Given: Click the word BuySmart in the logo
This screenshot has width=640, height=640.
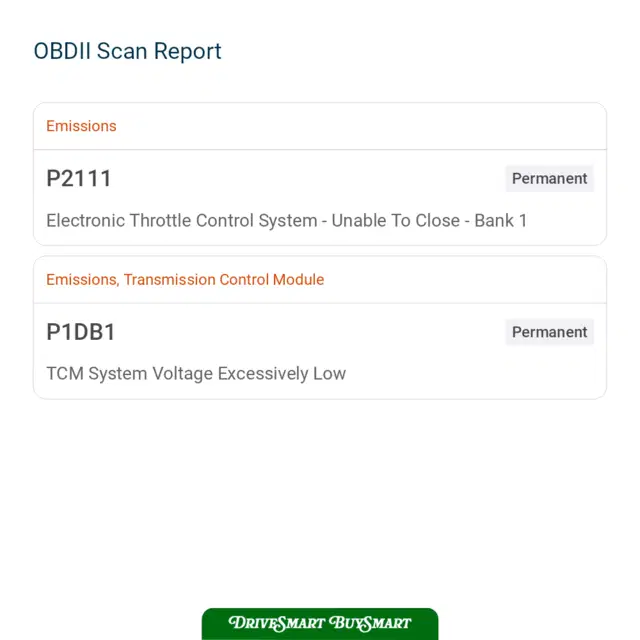Looking at the screenshot, I should (370, 623).
